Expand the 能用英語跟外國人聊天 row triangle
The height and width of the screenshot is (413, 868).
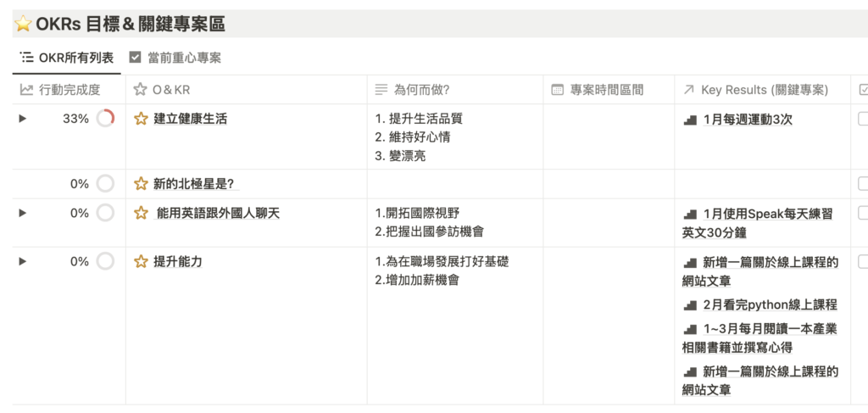[23, 213]
